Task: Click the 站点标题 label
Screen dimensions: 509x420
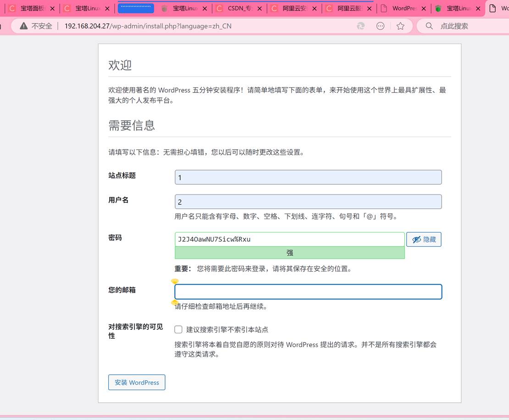Action: [122, 175]
